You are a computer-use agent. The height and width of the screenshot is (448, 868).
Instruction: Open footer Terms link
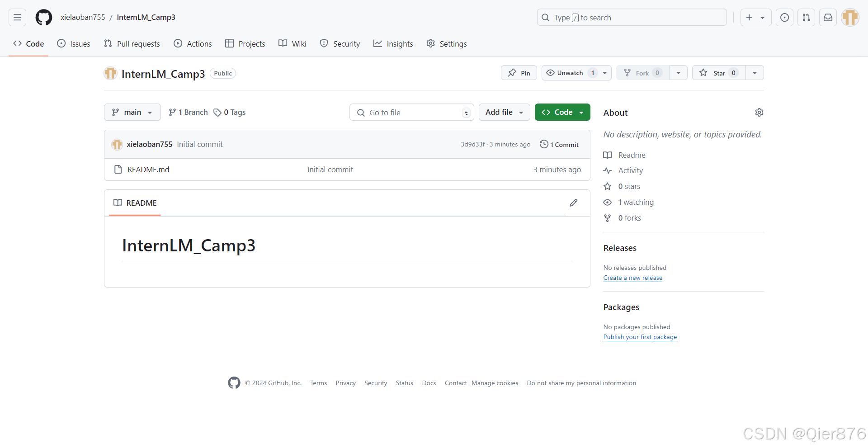point(318,383)
